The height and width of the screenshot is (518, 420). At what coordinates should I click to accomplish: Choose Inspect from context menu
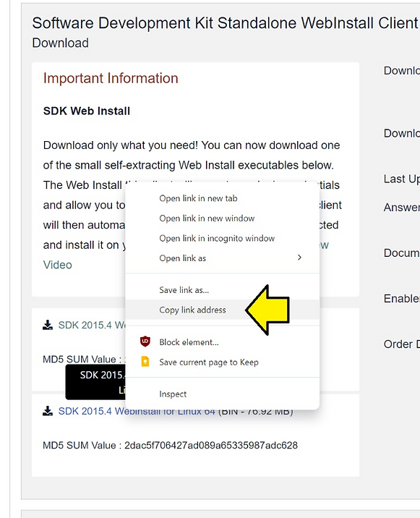(x=222, y=394)
